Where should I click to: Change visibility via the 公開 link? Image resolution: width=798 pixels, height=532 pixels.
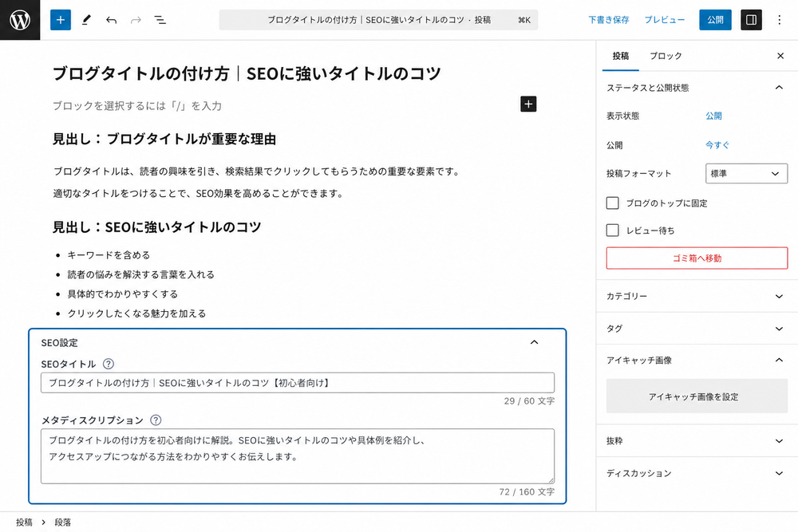tap(713, 116)
